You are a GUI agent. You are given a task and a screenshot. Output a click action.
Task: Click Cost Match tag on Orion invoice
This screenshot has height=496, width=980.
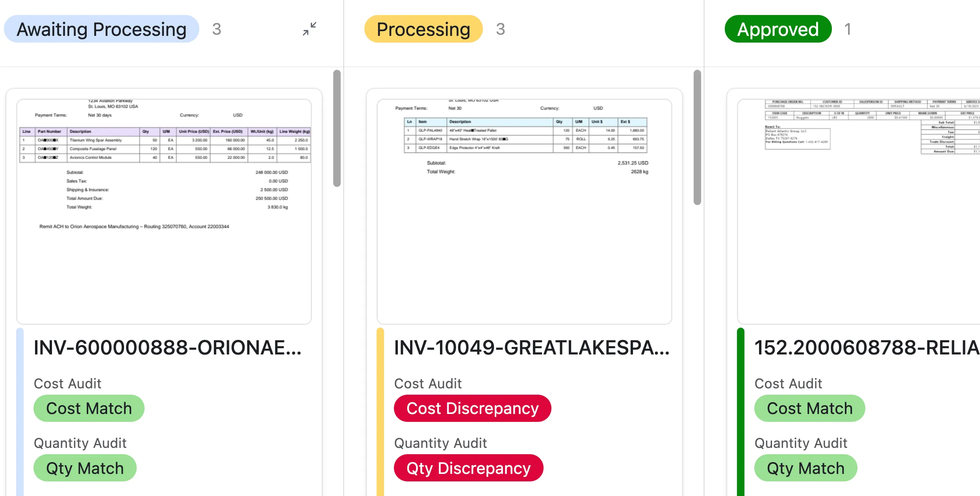point(89,408)
